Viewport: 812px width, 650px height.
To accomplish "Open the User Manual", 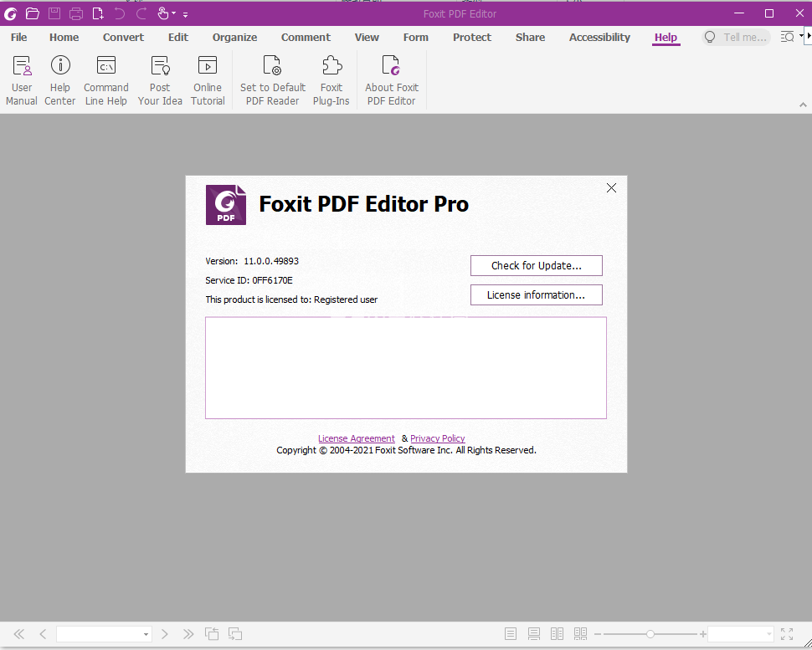I will point(22,80).
